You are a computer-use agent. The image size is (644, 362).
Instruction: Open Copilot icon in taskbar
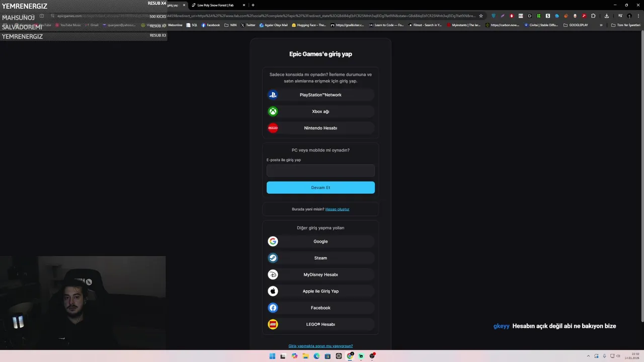(x=294, y=356)
